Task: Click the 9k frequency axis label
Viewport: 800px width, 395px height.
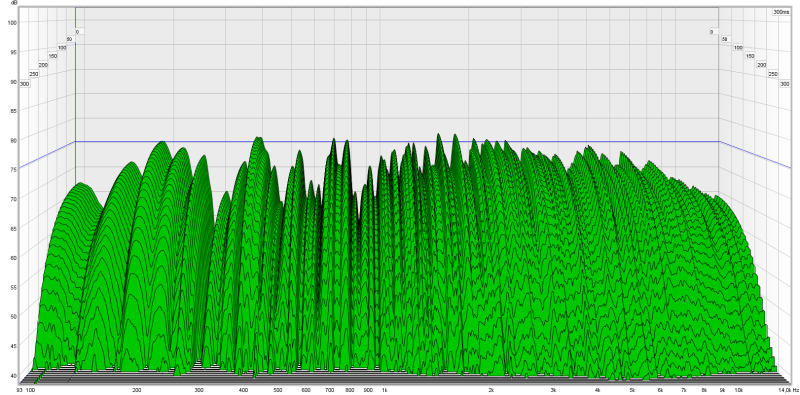Action: (722, 390)
